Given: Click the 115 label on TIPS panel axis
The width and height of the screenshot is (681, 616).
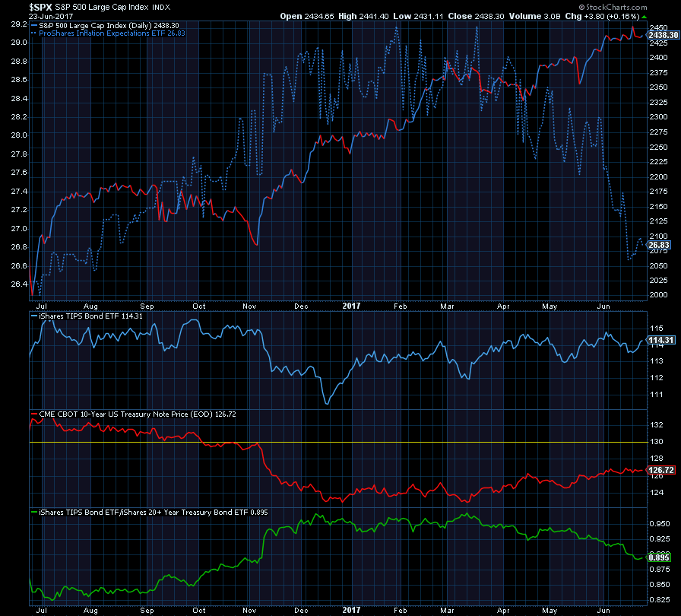Looking at the screenshot, I should (656, 329).
